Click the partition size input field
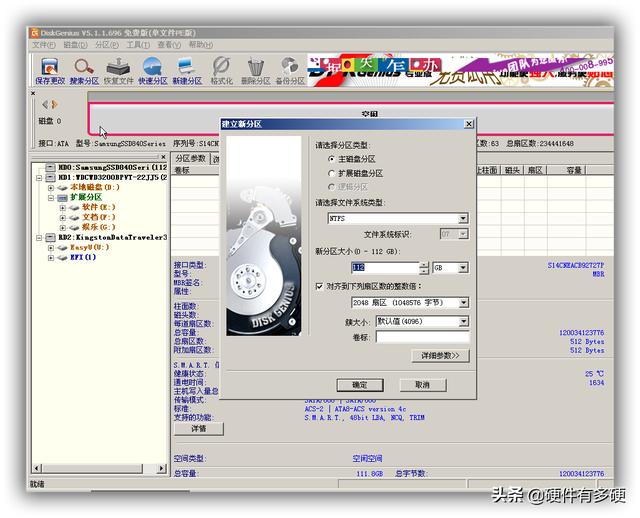 [385, 268]
